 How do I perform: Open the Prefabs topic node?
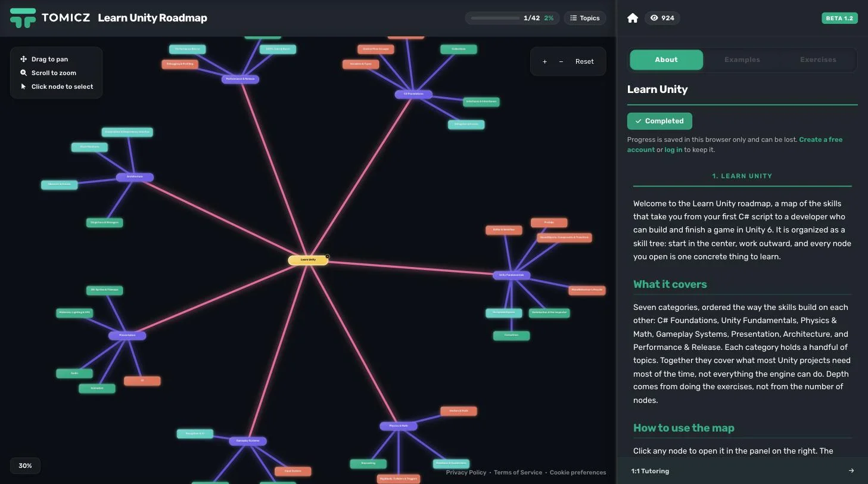pyautogui.click(x=549, y=222)
